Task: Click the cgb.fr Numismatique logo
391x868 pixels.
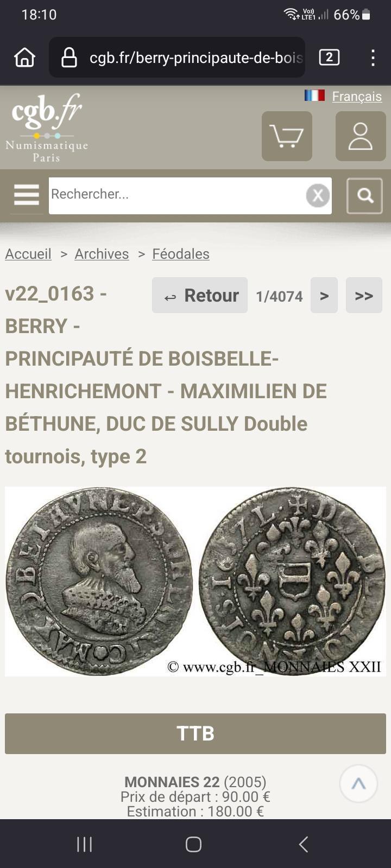Action: click(47, 128)
